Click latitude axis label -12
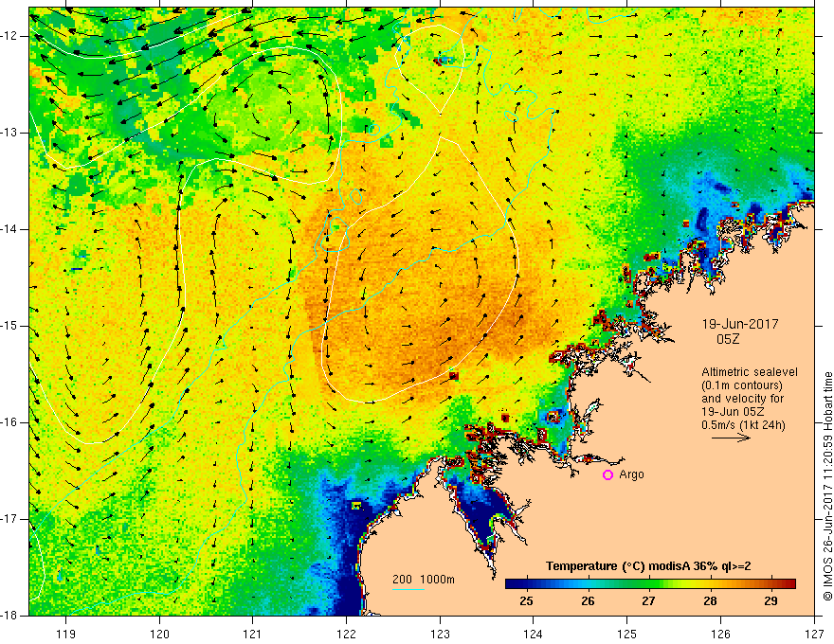Image resolution: width=834 pixels, height=644 pixels. click(9, 36)
